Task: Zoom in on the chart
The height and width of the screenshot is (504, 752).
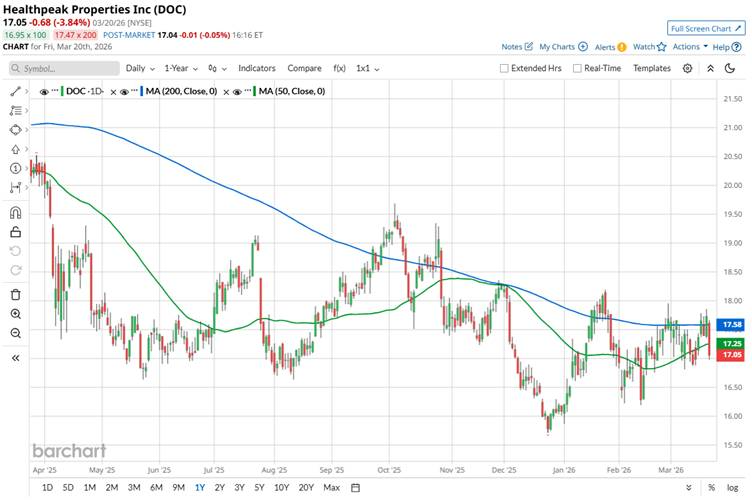Action: 15,314
